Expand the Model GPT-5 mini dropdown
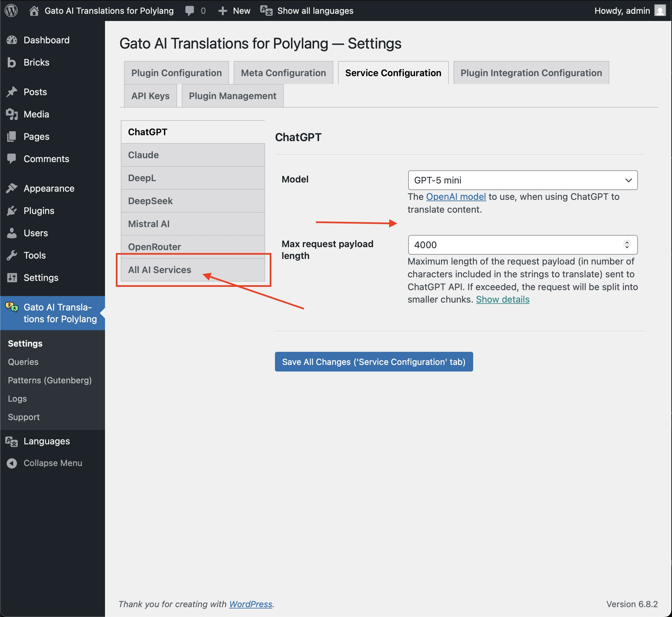Viewport: 672px width, 617px height. pyautogui.click(x=522, y=180)
